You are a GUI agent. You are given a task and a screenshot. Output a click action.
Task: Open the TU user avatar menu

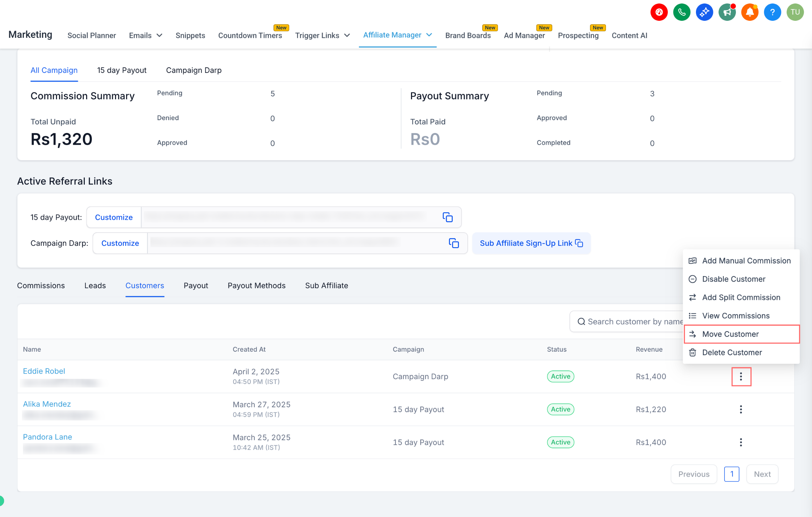795,12
